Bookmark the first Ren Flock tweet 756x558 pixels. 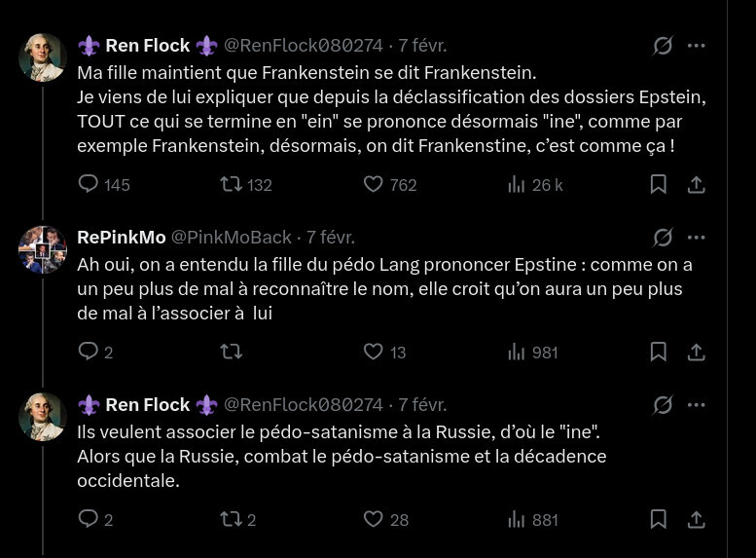tap(659, 184)
